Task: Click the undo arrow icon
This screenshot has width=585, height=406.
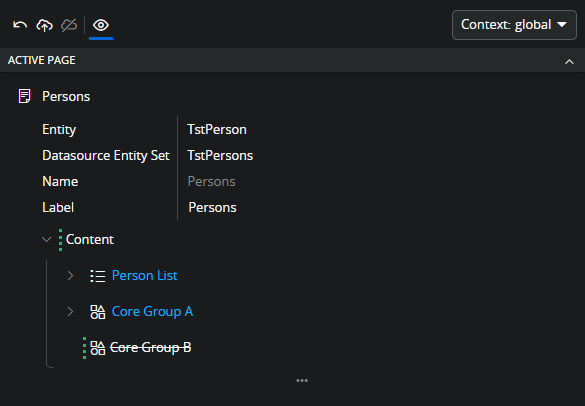Action: click(x=20, y=25)
